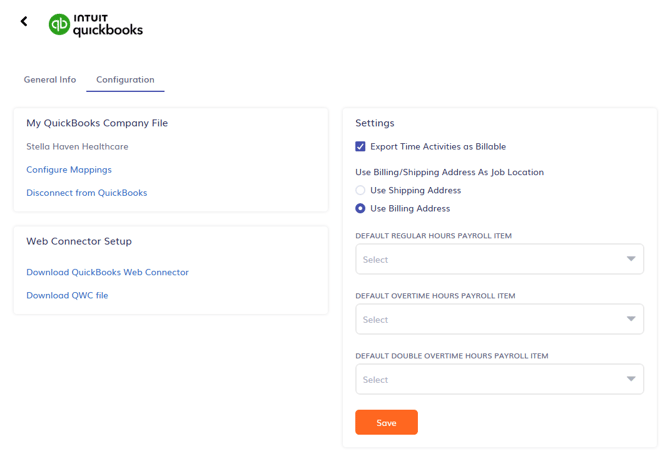670x471 pixels.
Task: Click the back arrow icon
Action: 24,21
